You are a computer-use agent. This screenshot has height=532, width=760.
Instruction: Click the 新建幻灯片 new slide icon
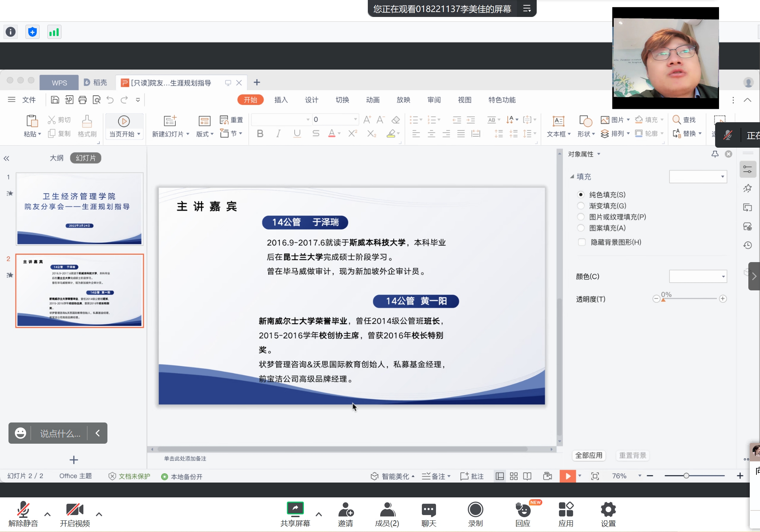[170, 121]
